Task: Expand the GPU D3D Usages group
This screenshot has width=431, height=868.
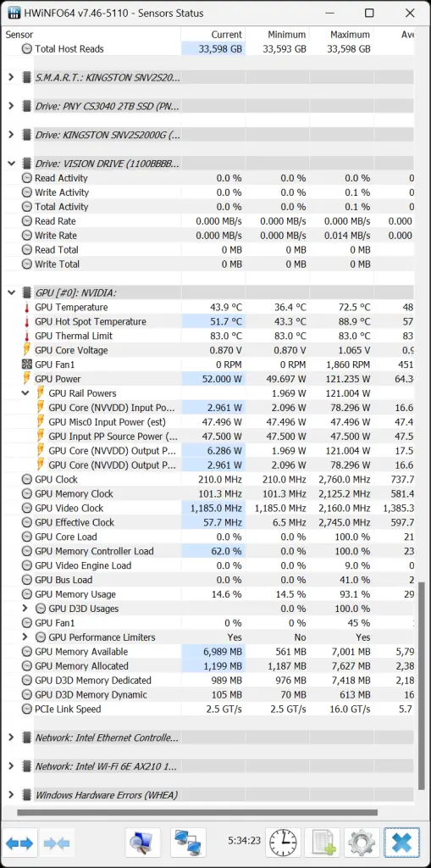Action: click(x=25, y=609)
